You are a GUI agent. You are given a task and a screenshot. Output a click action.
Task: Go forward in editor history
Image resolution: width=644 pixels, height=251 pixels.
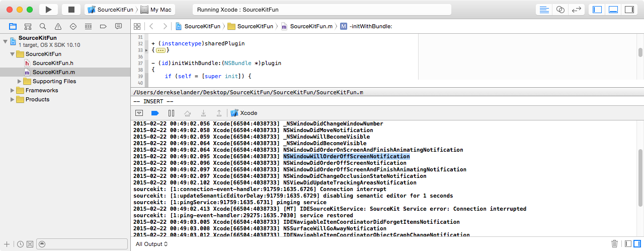[165, 26]
